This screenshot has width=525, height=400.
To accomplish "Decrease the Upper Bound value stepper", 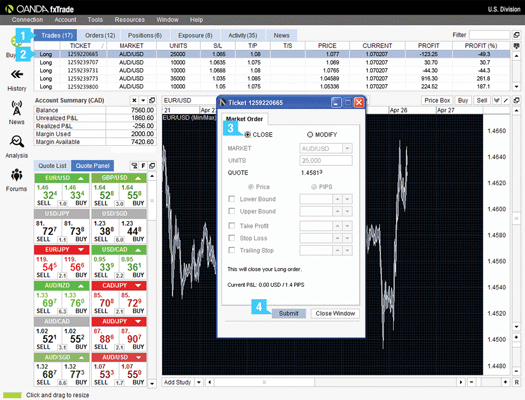I will click(x=347, y=211).
